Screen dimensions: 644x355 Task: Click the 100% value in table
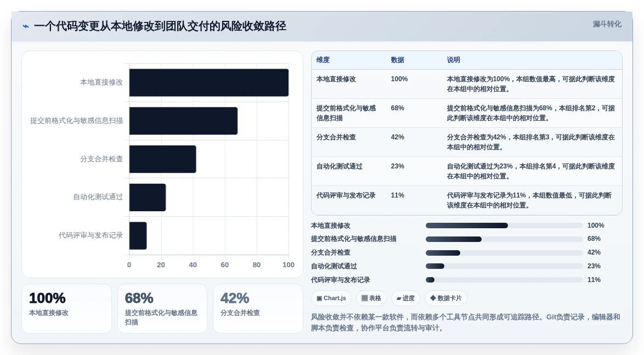399,80
